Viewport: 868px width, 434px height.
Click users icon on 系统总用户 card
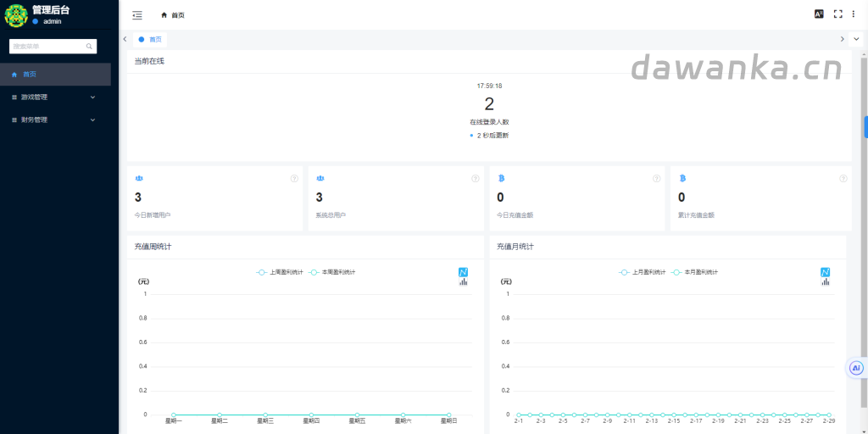tap(320, 178)
